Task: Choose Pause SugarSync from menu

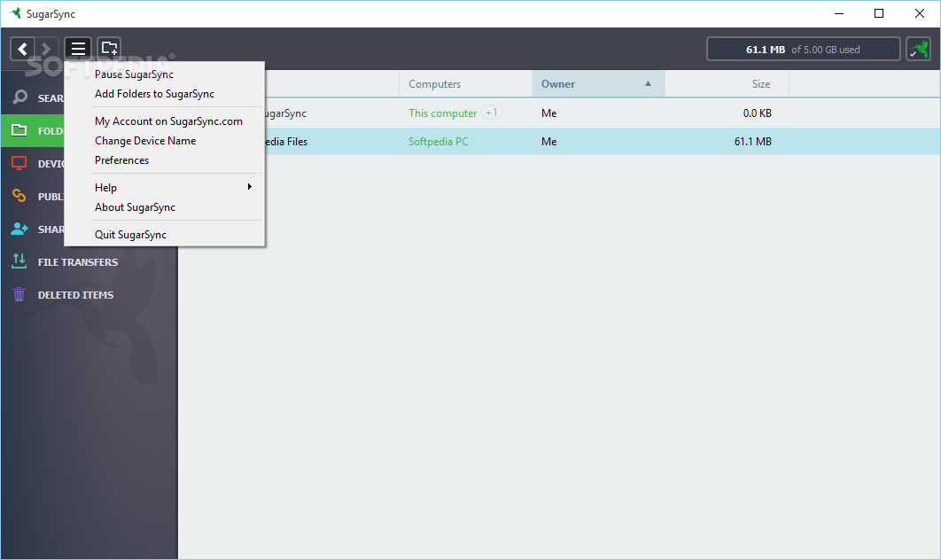Action: point(134,74)
